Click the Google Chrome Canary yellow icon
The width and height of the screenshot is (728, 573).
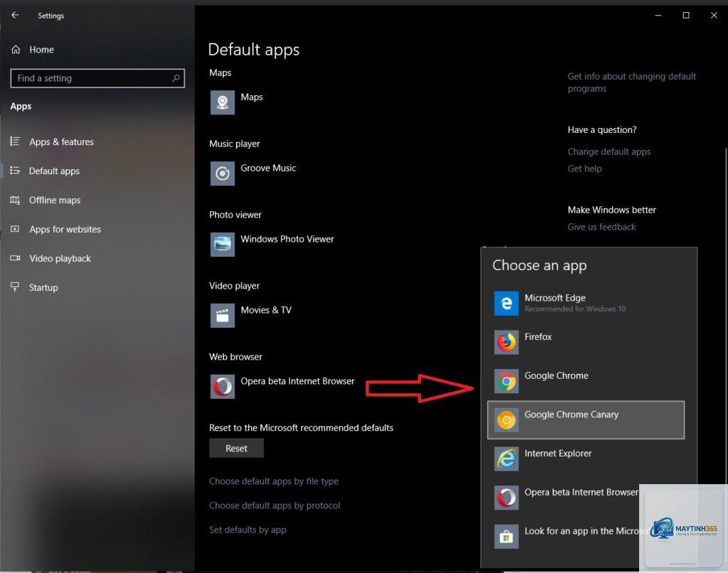[x=506, y=419]
